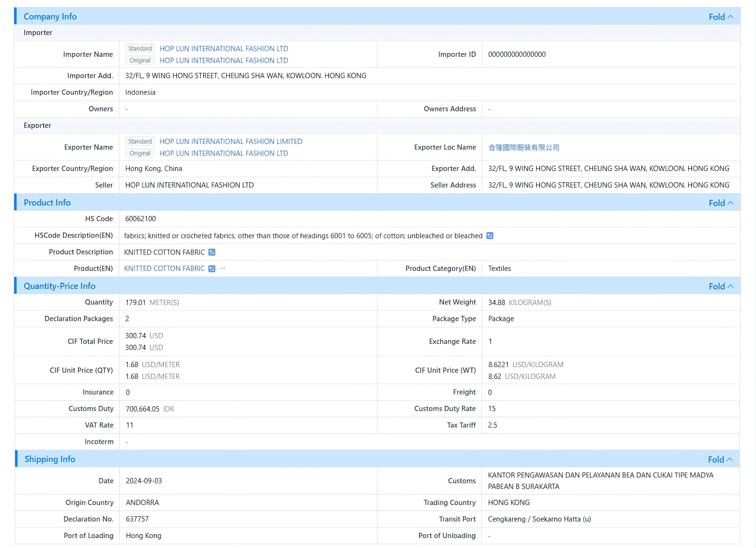Collapse the Company Info section
The width and height of the screenshot is (756, 548).
coord(721,17)
